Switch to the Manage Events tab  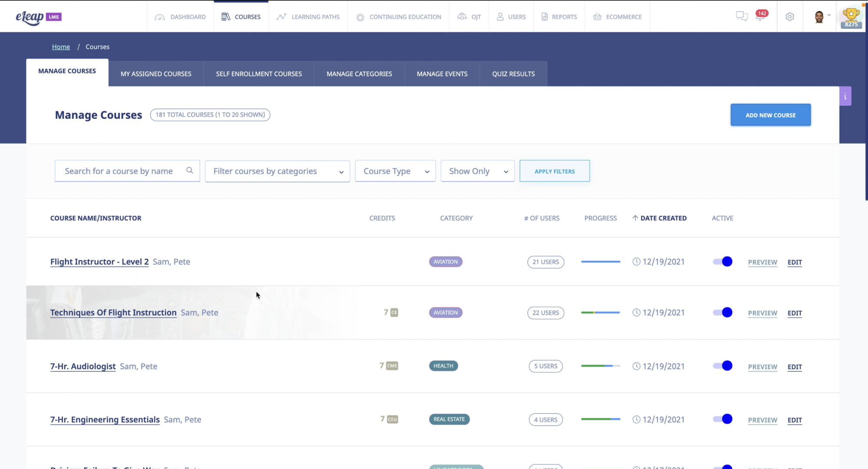pyautogui.click(x=442, y=74)
